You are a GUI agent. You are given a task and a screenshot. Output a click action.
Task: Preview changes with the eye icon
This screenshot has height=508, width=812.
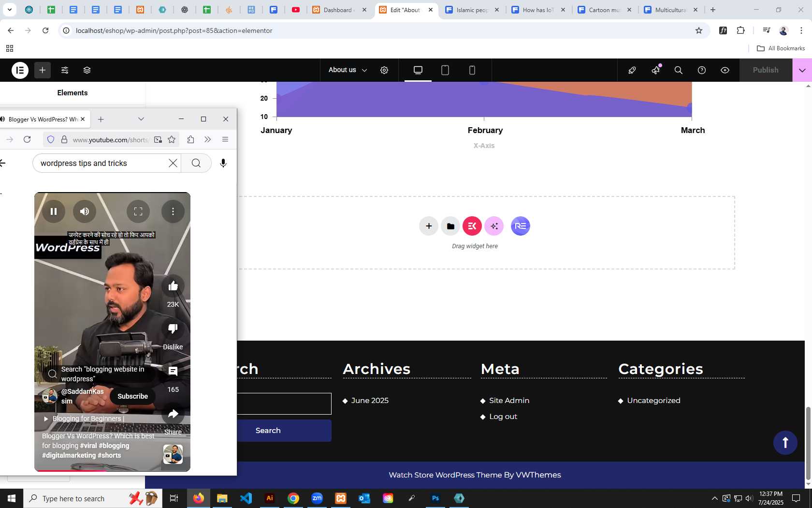click(725, 70)
